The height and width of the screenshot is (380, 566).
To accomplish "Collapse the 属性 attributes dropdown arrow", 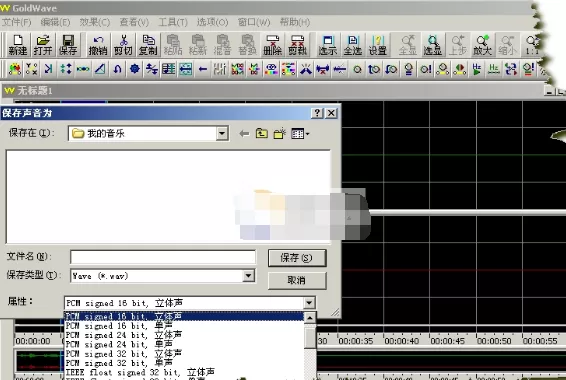I will coord(309,303).
